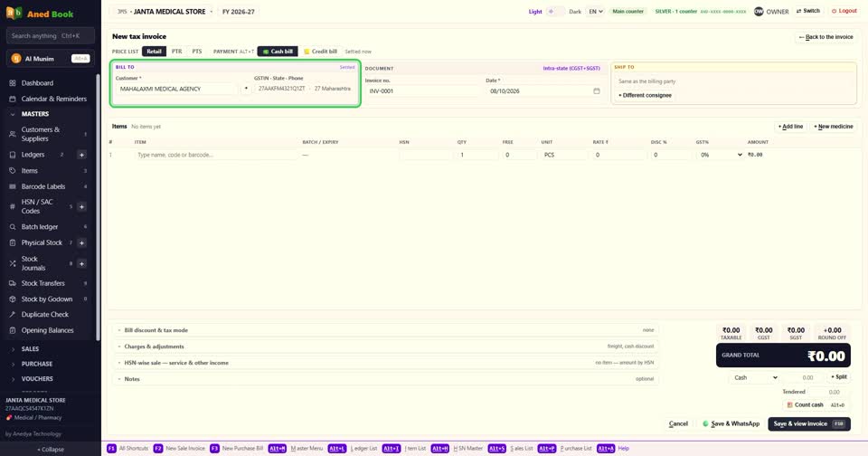
Task: Open New Sale Invoice (F2) shortcut
Action: [x=179, y=448]
